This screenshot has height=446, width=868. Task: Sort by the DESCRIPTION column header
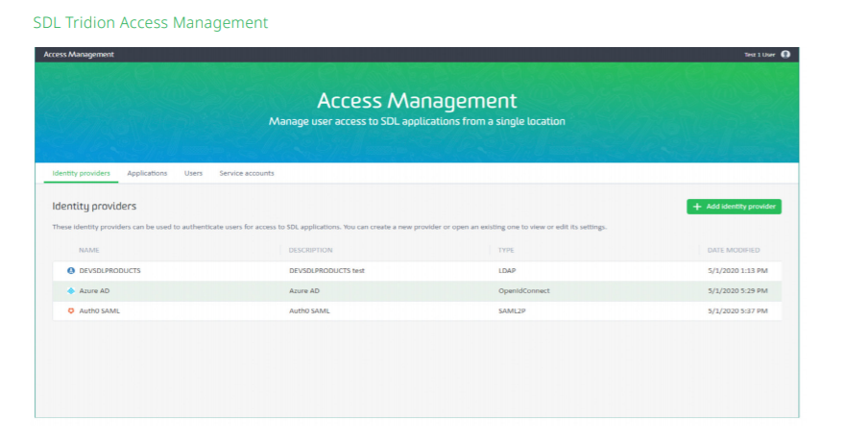pos(310,251)
